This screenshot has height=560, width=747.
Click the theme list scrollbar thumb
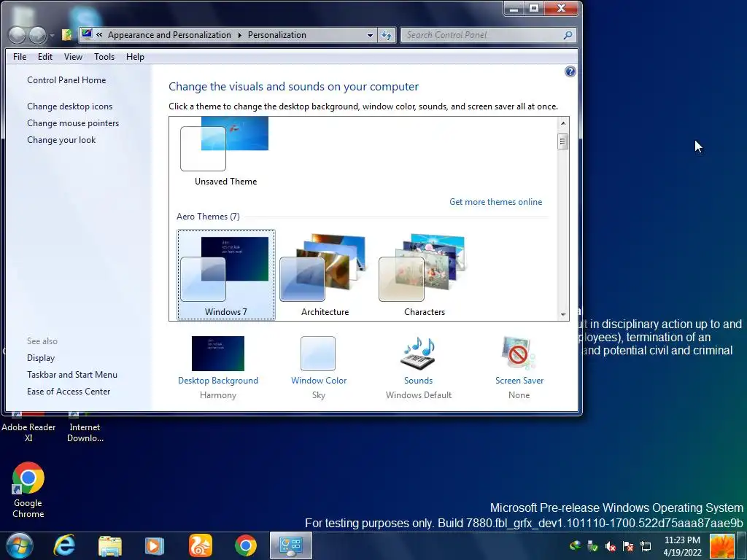[563, 141]
